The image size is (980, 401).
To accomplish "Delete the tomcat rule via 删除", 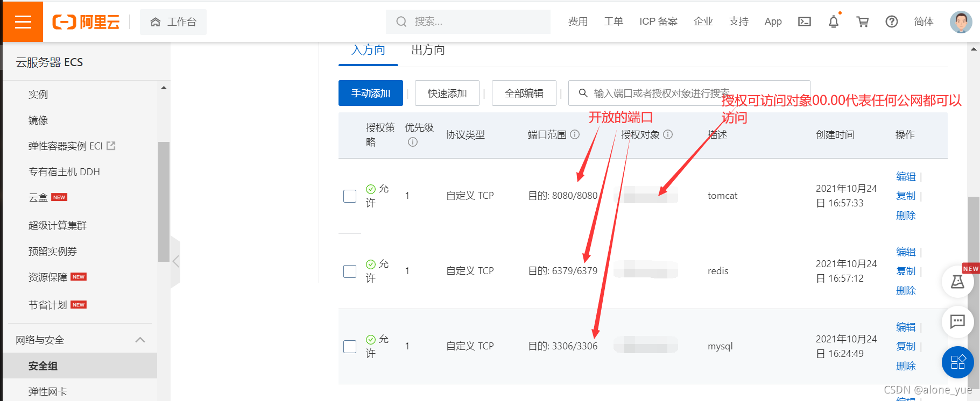I will point(906,215).
